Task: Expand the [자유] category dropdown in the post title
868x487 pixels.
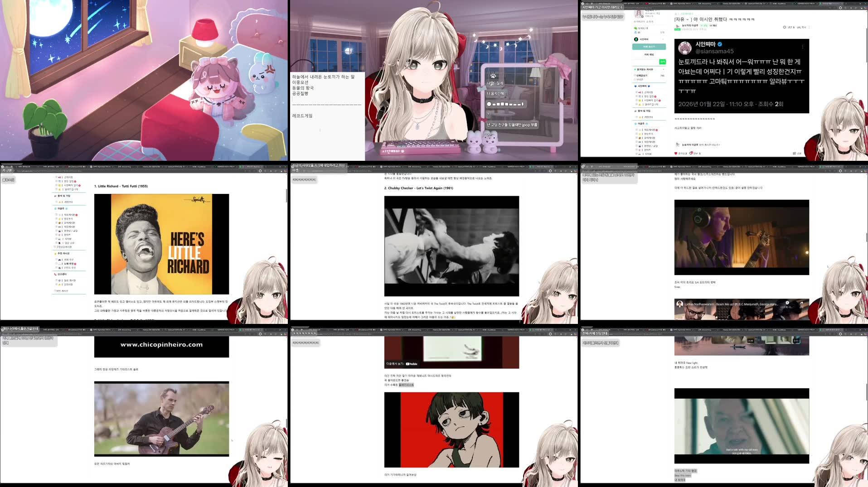Action: (x=687, y=19)
